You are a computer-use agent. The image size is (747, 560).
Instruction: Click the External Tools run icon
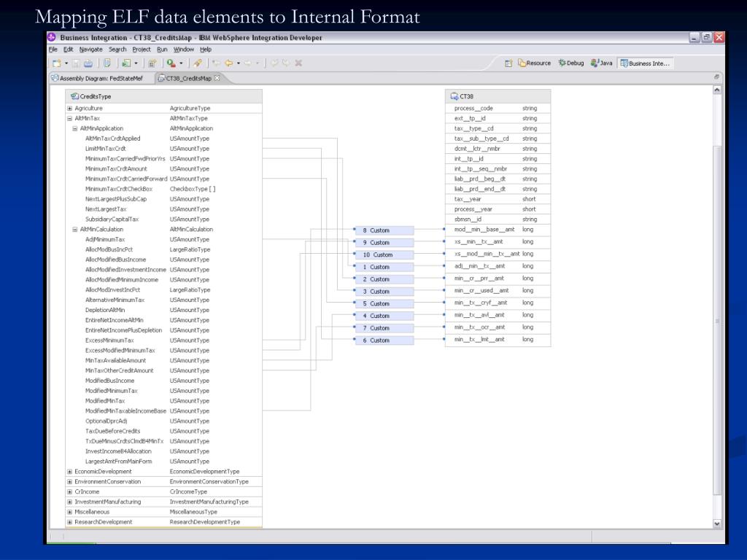171,63
